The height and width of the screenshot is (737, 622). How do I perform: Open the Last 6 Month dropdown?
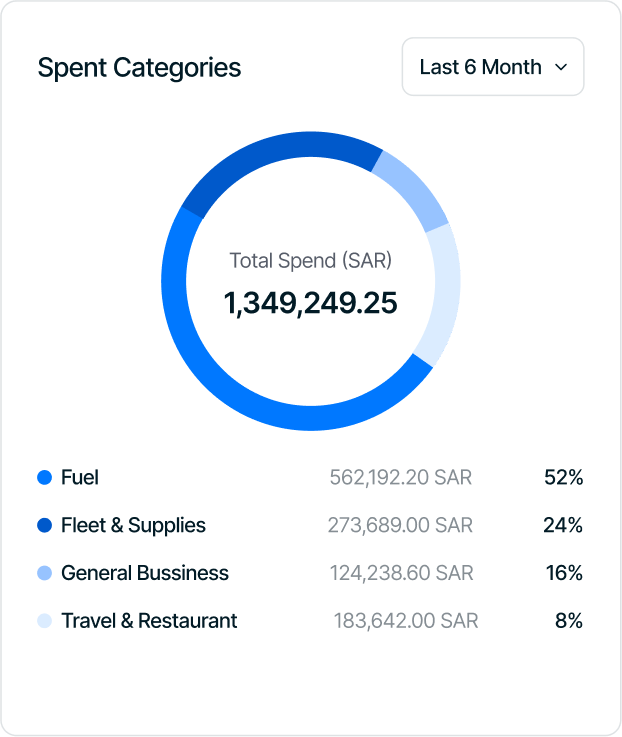[x=492, y=67]
